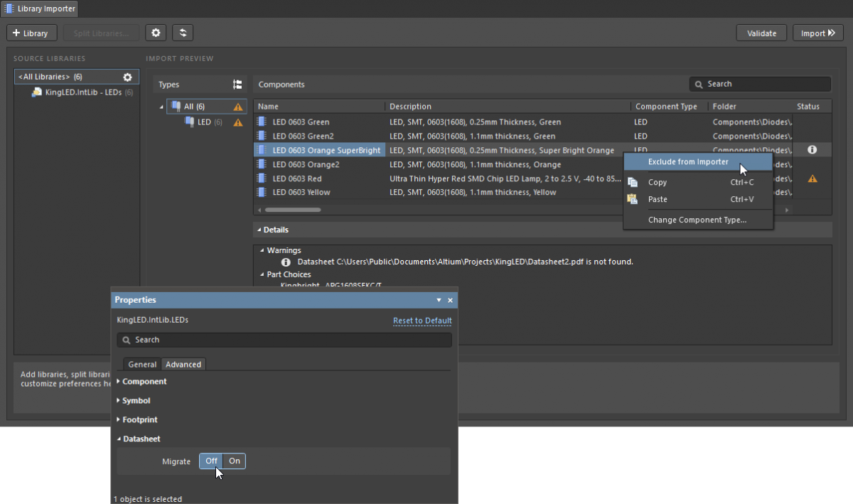Open the importer settings gear button
The height and width of the screenshot is (504, 853).
tap(156, 33)
